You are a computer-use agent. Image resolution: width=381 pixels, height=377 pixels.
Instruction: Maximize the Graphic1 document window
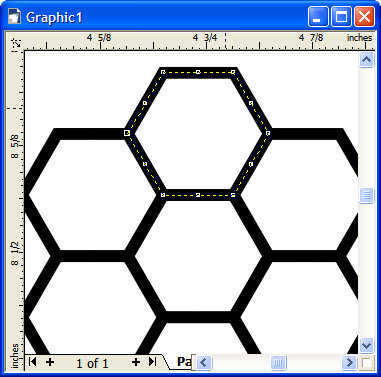point(341,16)
